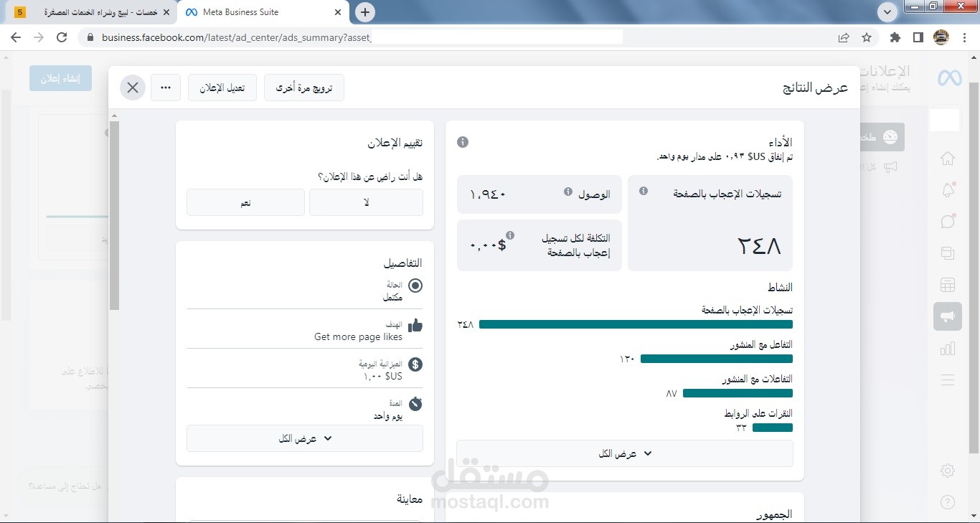The image size is (980, 523).
Task: Close the results view dialog
Action: coord(133,88)
